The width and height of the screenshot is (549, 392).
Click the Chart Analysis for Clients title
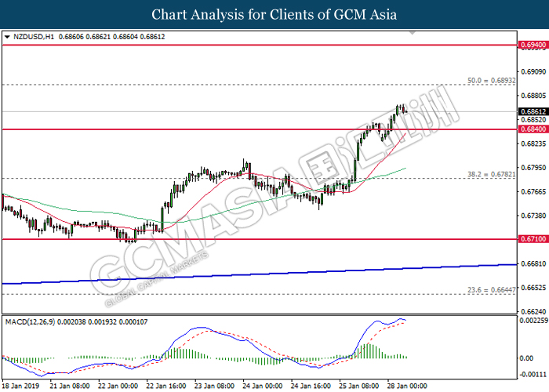click(x=274, y=14)
